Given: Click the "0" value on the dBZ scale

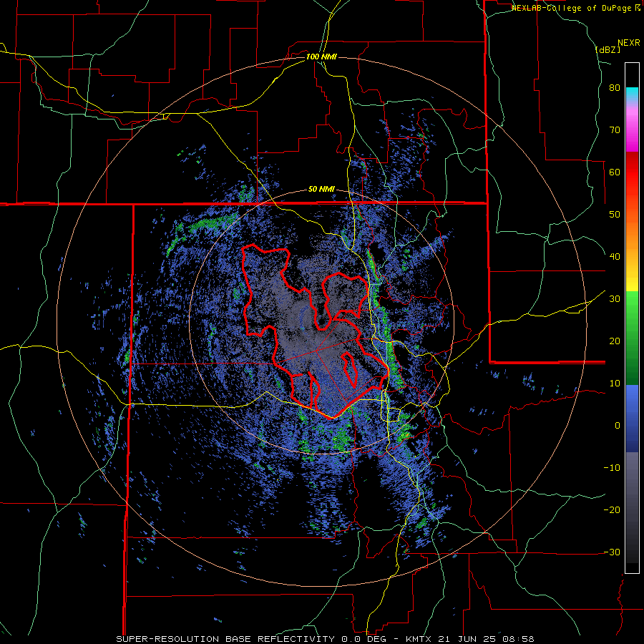Looking at the screenshot, I should coord(618,426).
